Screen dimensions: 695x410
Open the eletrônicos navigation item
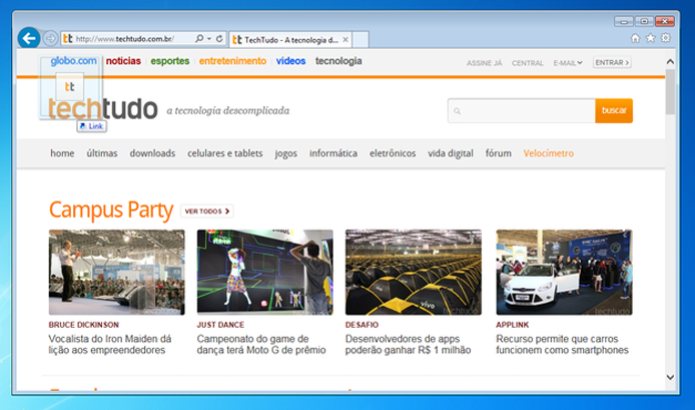[x=393, y=153]
